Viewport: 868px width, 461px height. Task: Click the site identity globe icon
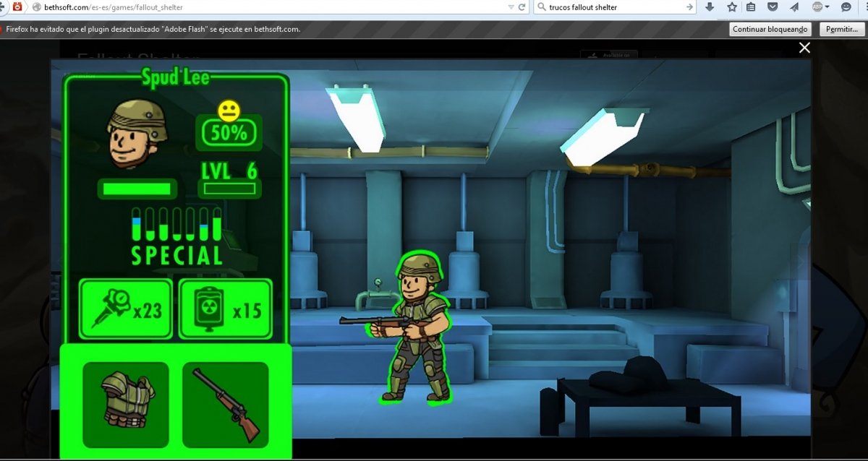pos(36,7)
